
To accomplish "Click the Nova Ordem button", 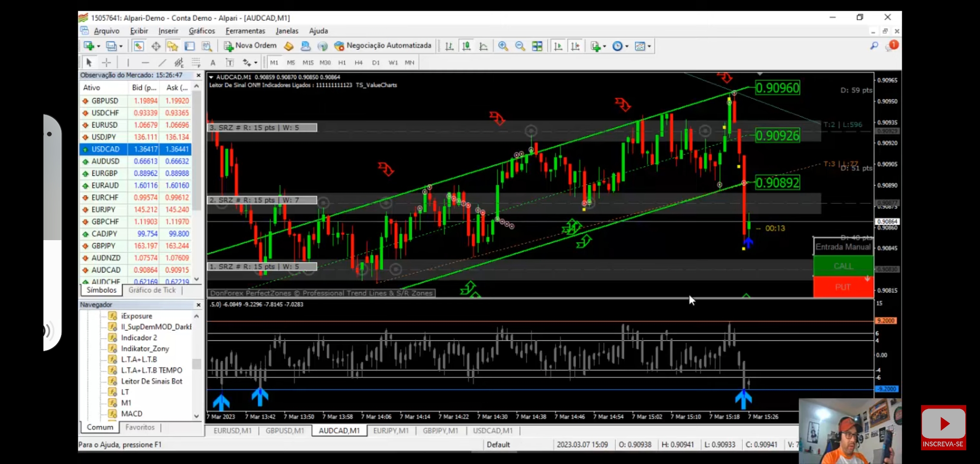I will tap(250, 46).
